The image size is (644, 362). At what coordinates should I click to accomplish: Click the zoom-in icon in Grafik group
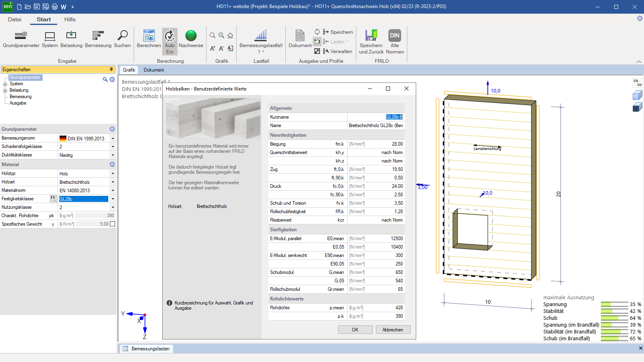pos(221,35)
